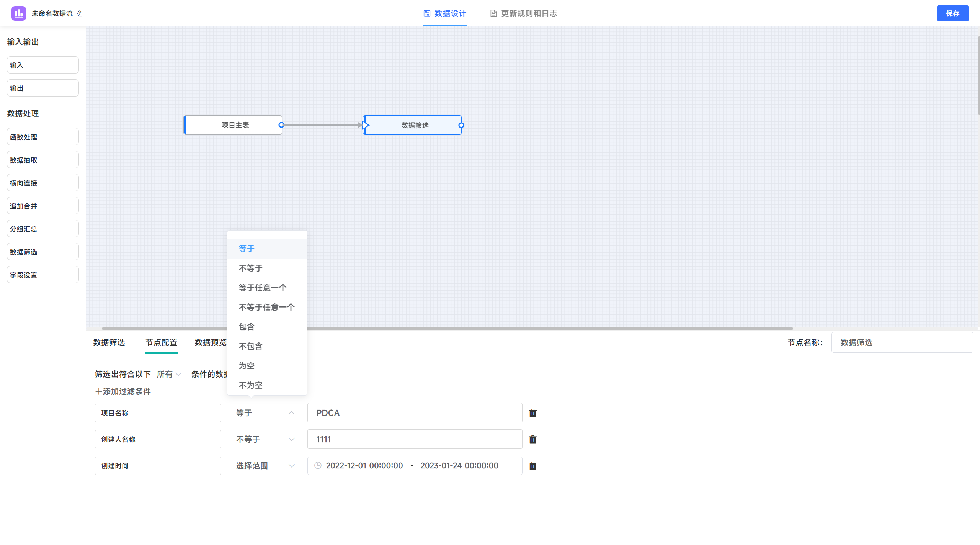Select the 函数处理 component
The image size is (980, 545).
pos(43,137)
